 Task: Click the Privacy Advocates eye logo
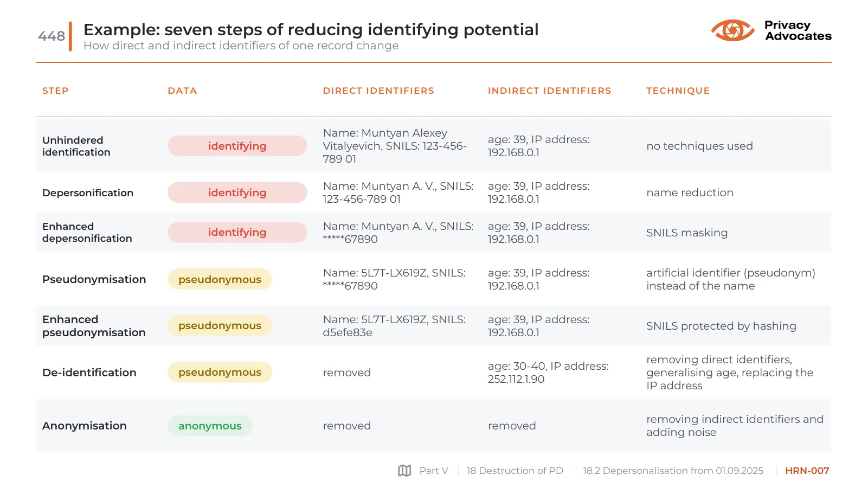732,30
